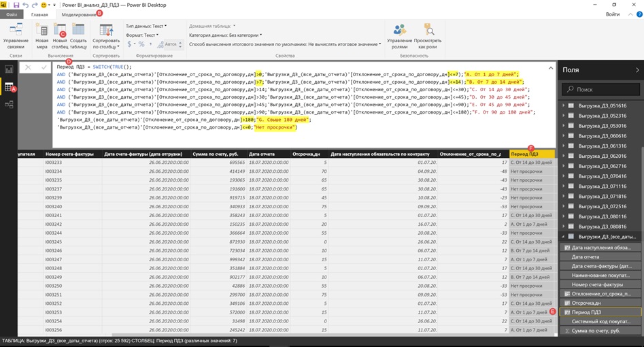Click the smiley feedback icon
This screenshot has width=644, height=347.
[44, 5]
